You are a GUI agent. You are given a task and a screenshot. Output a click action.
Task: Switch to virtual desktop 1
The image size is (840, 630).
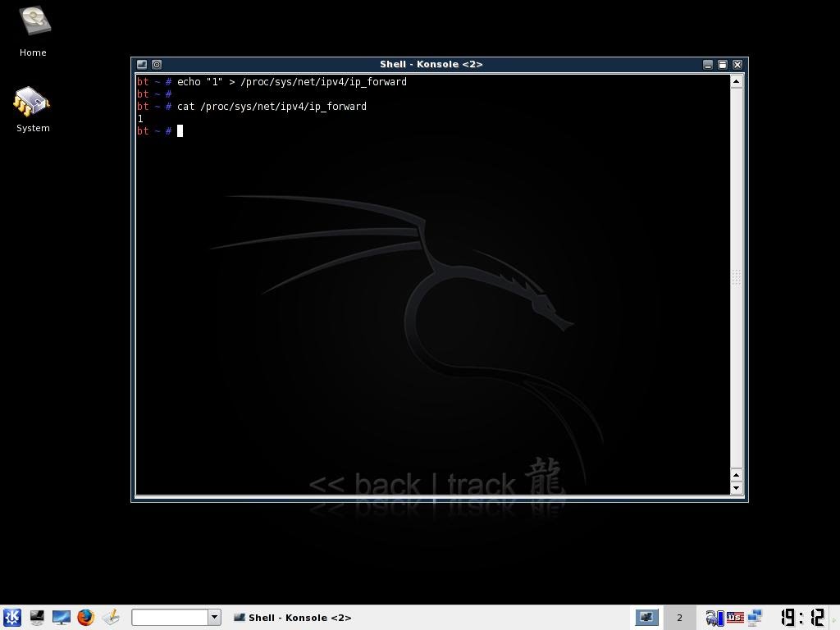click(646, 617)
